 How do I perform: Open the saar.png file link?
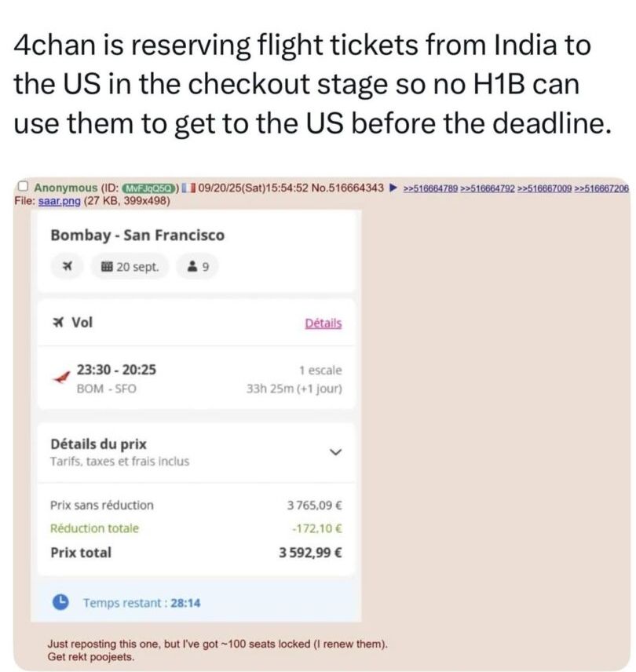pyautogui.click(x=55, y=201)
